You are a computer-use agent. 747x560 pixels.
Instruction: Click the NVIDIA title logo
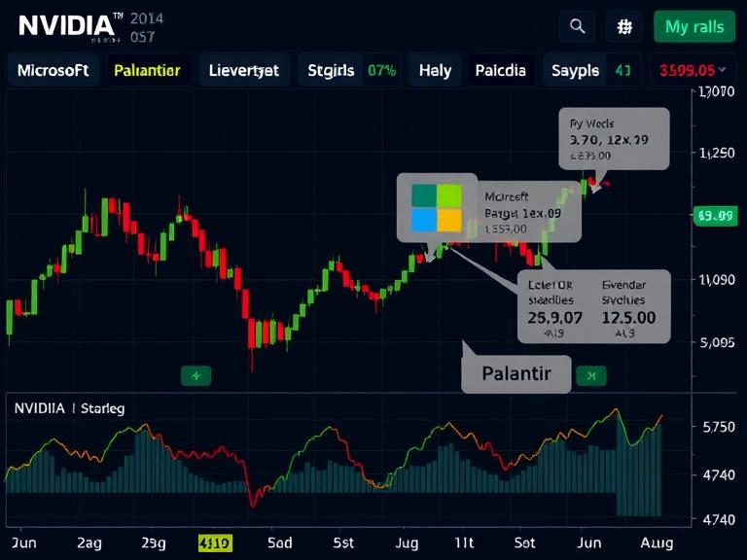coord(67,26)
